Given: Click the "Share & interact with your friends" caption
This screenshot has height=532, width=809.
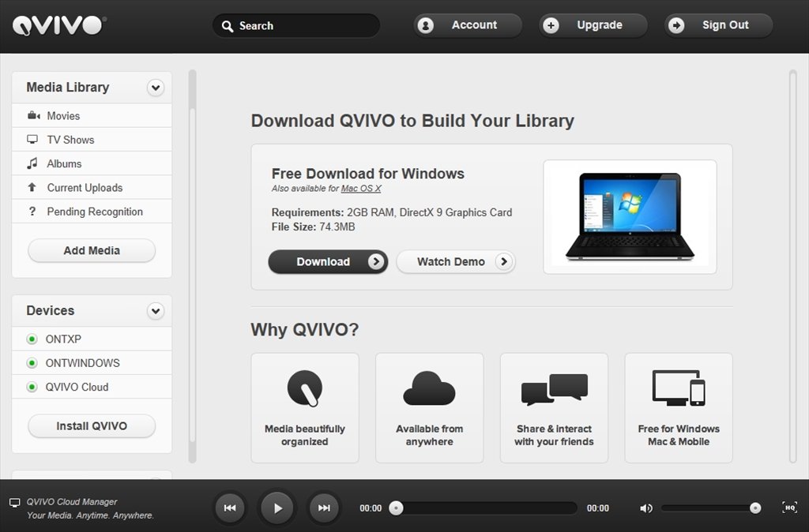Looking at the screenshot, I should coord(554,435).
